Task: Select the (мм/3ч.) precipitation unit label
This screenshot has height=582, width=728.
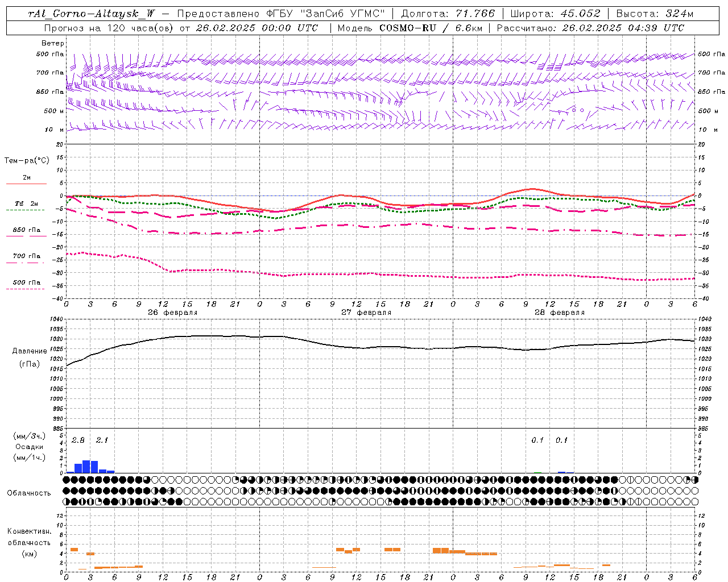Action: [29, 436]
